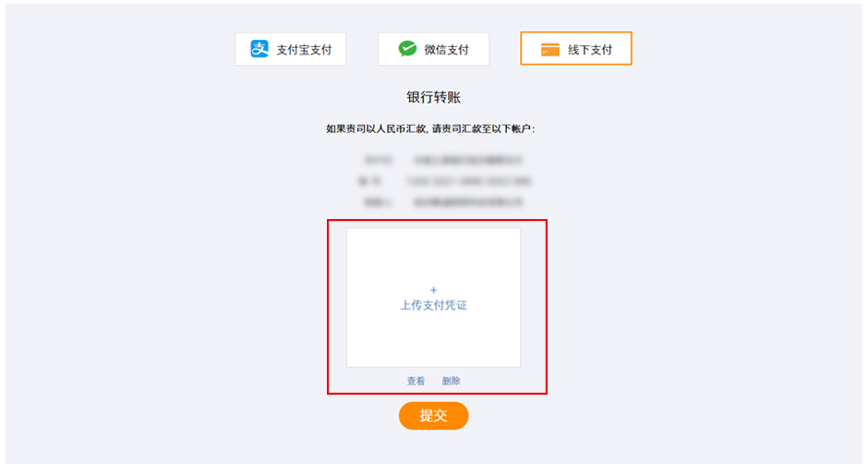Screen dimensions: 868x464
Task: Click the 线下支付 label text
Action: coord(590,50)
